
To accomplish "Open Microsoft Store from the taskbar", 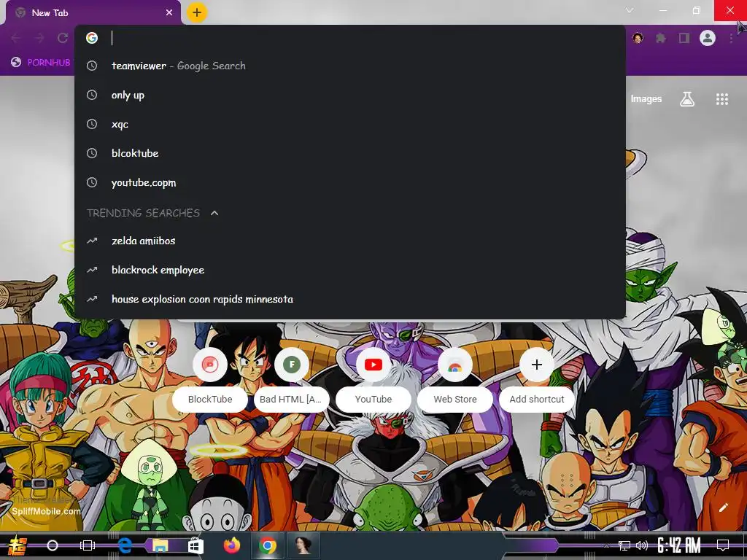I will pos(196,545).
